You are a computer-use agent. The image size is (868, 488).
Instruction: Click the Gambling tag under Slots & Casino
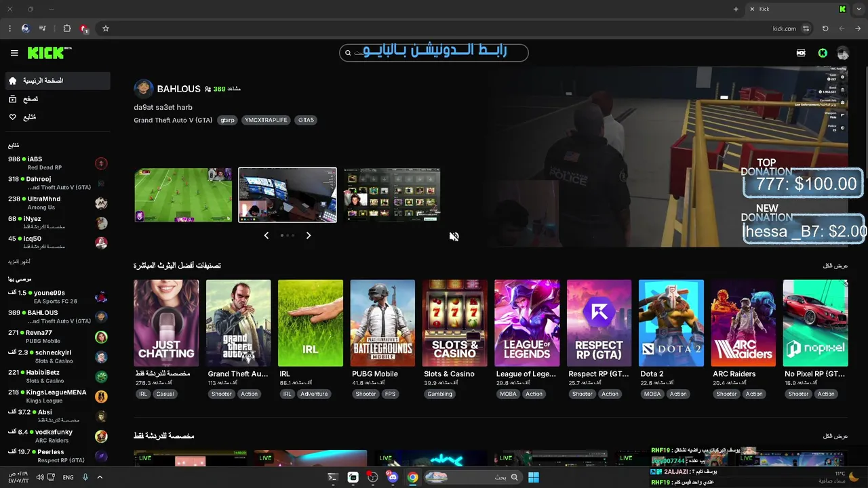coord(440,394)
